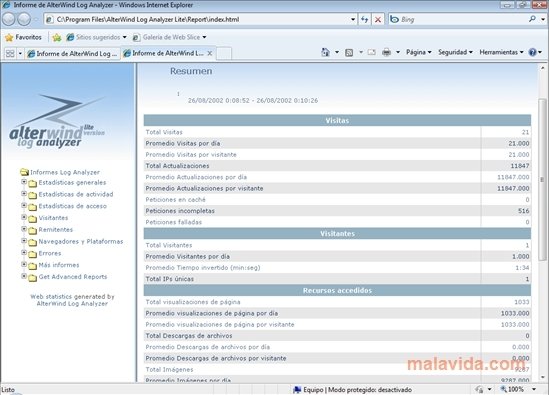
Task: Click Estadísticas de acceso folder icon
Action: coord(33,207)
